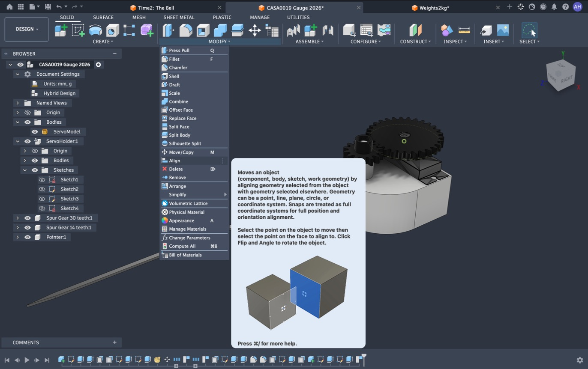The height and width of the screenshot is (369, 588).
Task: Toggle visibility of the Sketches folder
Action: 35,170
